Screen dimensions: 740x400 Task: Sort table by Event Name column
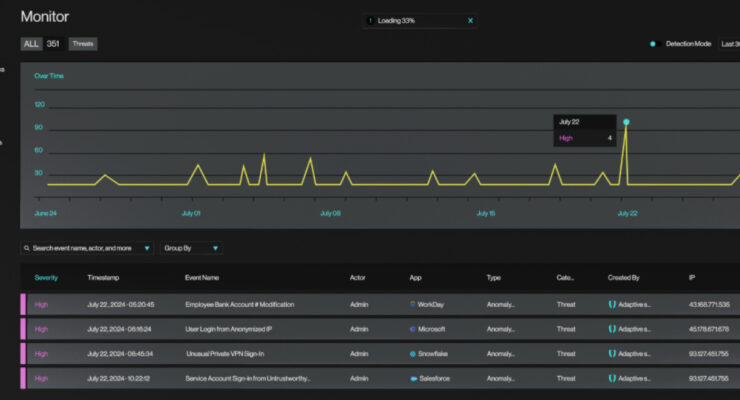click(202, 277)
